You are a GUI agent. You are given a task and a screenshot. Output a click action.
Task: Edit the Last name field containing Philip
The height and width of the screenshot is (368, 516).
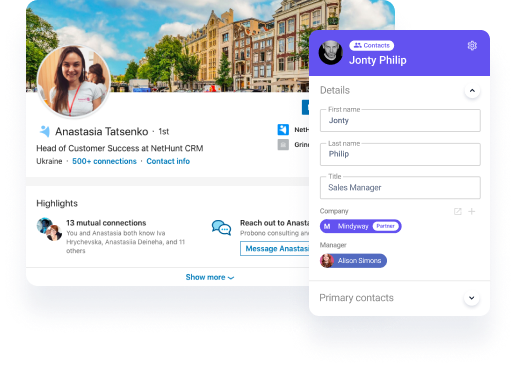click(x=400, y=154)
